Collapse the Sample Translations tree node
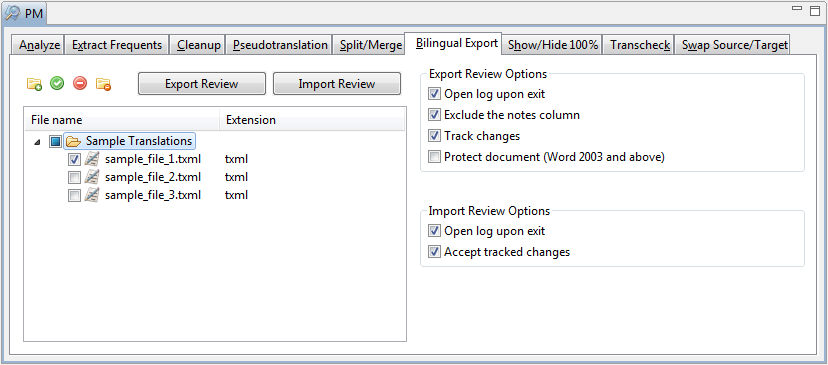Viewport: 828px width, 365px height. click(36, 142)
